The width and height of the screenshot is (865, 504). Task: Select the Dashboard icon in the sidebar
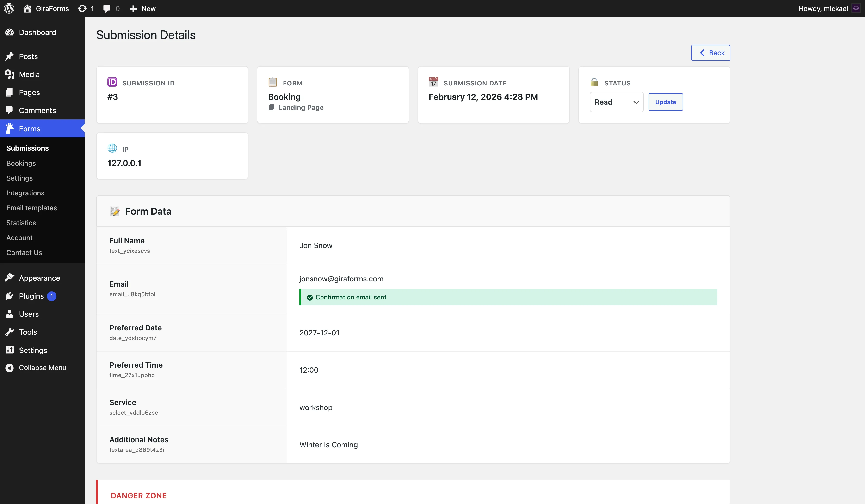coord(10,32)
